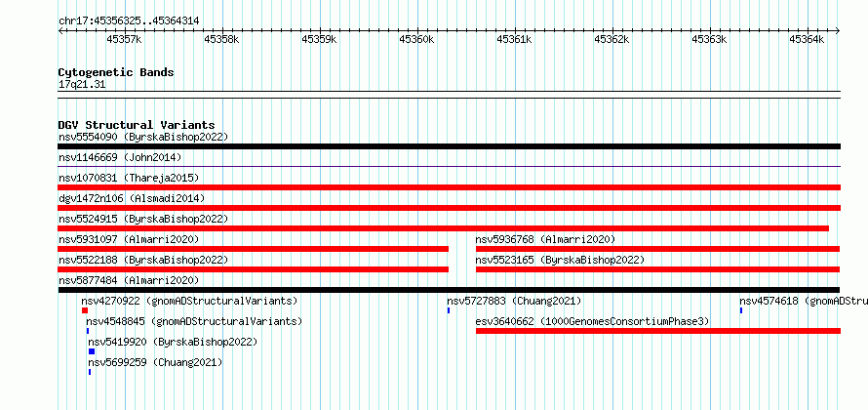Click the ruler's right end arrow

(x=838, y=31)
